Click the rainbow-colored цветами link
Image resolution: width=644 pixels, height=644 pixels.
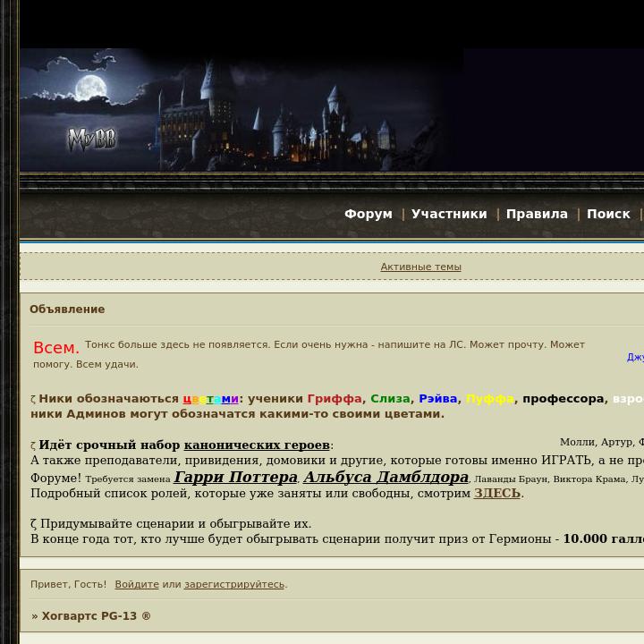(210, 399)
